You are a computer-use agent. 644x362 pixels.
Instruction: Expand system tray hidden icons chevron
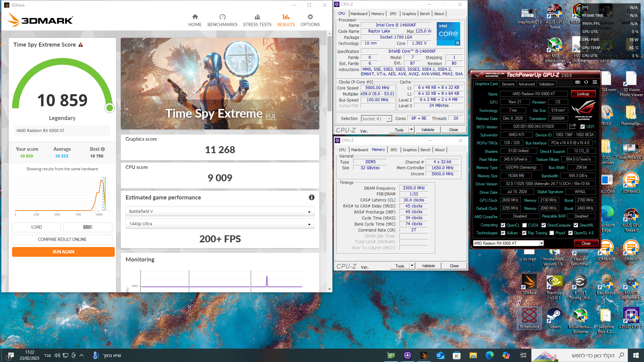[82, 355]
